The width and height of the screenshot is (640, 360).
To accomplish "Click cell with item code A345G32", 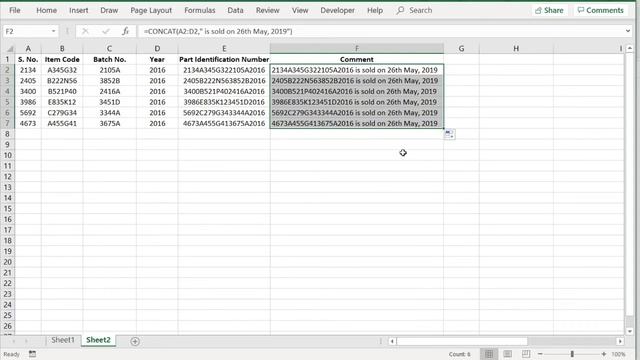I will [x=62, y=70].
